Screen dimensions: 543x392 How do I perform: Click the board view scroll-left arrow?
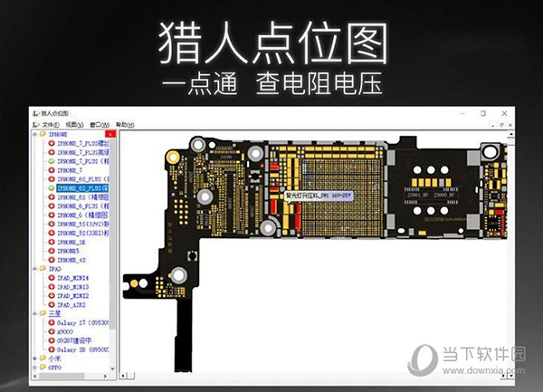pyautogui.click(x=123, y=376)
